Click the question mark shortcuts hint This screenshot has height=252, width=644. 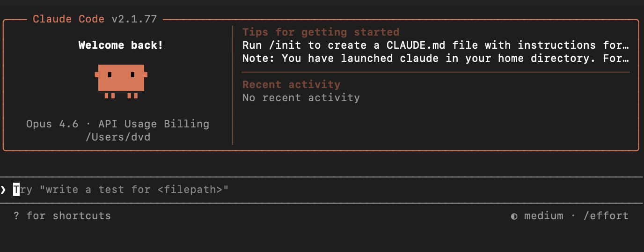pyautogui.click(x=16, y=216)
